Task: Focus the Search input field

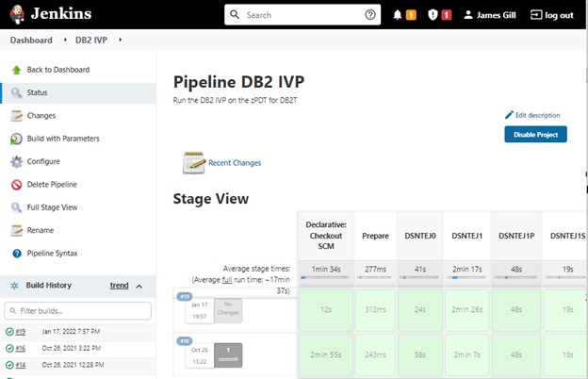Action: click(302, 15)
